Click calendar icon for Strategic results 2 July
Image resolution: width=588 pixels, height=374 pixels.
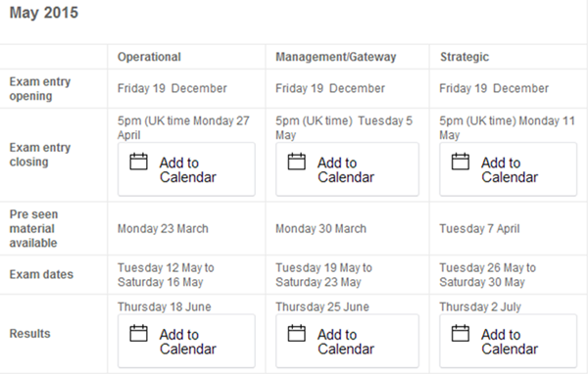pyautogui.click(x=461, y=333)
